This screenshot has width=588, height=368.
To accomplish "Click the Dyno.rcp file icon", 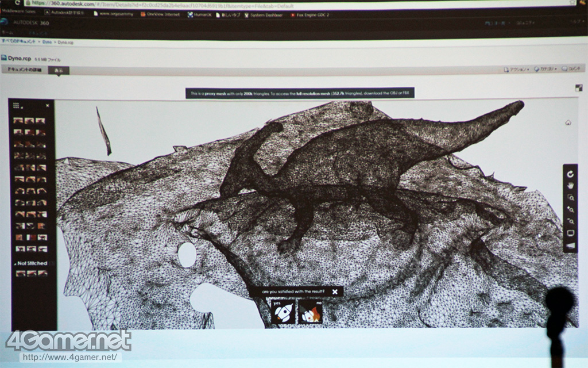I will point(4,58).
